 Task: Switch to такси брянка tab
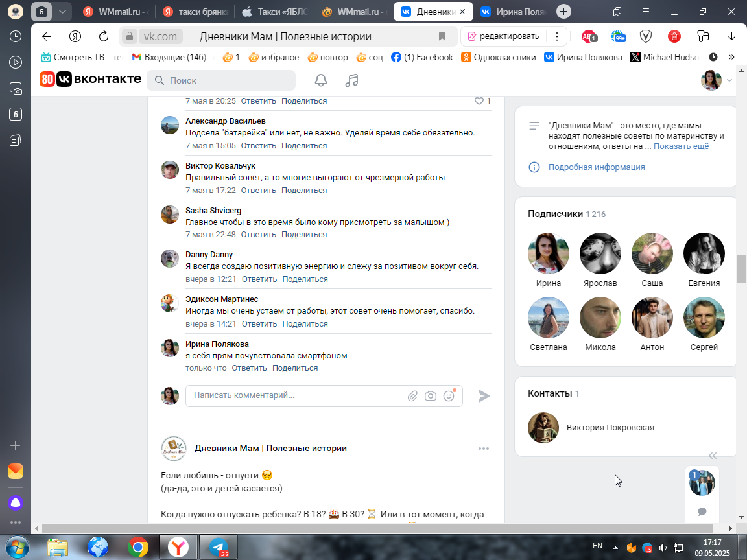tap(195, 12)
